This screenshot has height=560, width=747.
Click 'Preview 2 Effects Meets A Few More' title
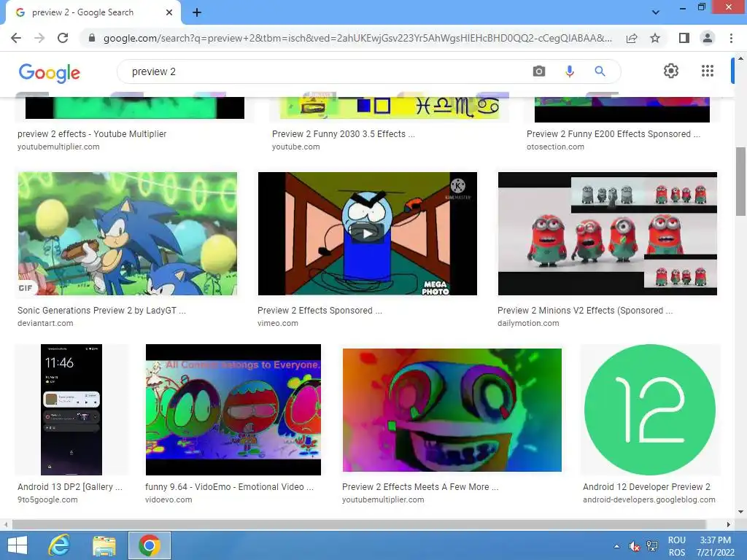(420, 486)
